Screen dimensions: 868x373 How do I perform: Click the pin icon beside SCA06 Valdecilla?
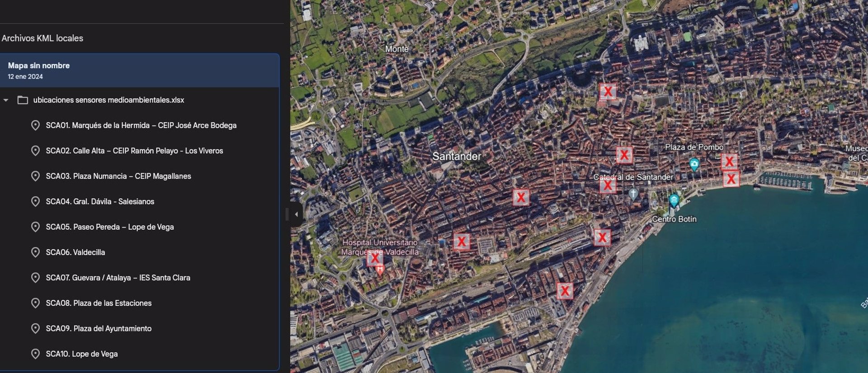coord(35,252)
